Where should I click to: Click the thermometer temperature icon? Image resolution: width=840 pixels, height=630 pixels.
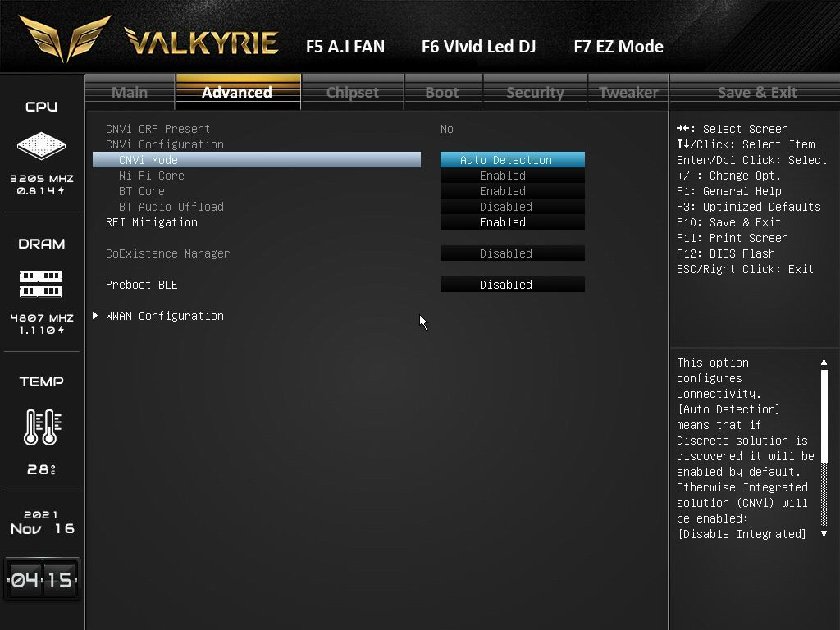(x=43, y=427)
